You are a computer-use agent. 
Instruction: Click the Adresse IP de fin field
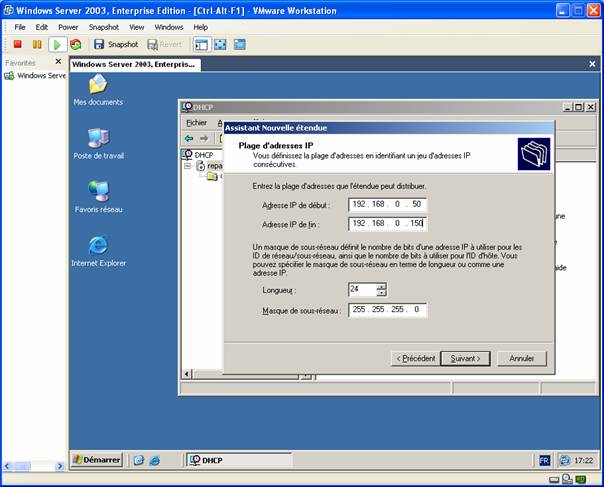click(387, 223)
